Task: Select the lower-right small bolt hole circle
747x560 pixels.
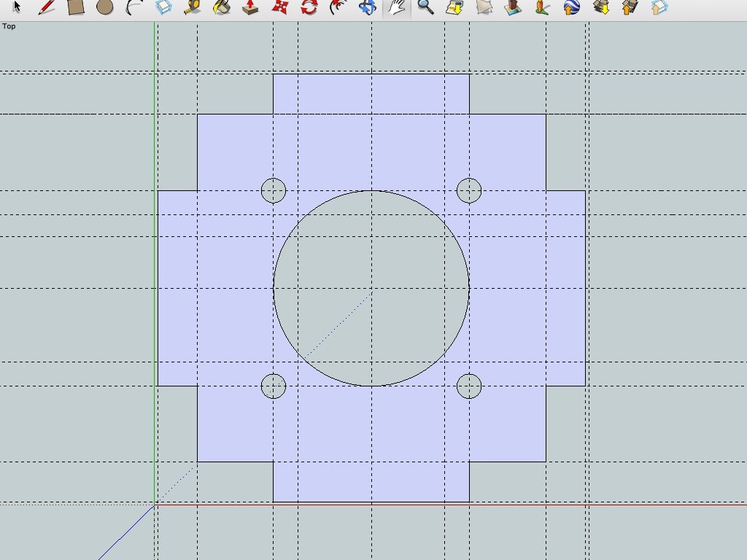Action: tap(469, 386)
